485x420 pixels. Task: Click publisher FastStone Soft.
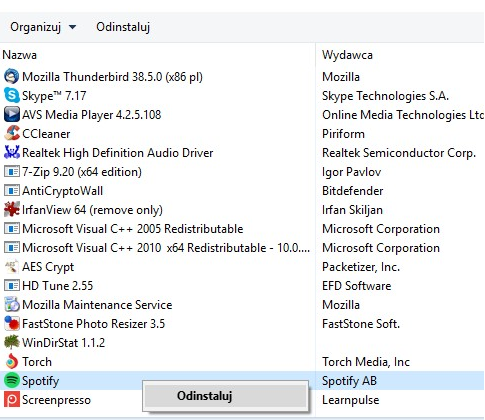click(x=361, y=324)
